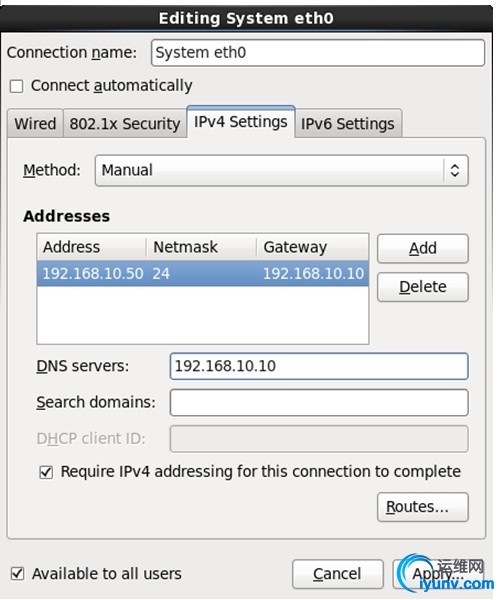Open the 802.1x Security tab
500x600 pixels.
(125, 124)
